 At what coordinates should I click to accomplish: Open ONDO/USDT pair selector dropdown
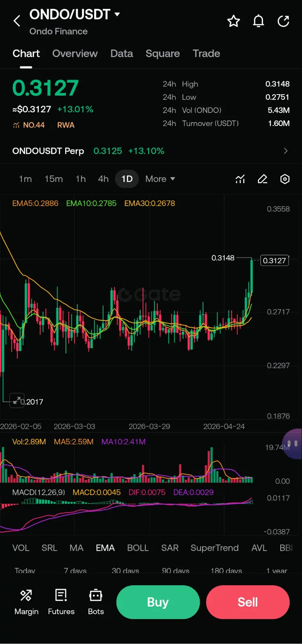117,14
